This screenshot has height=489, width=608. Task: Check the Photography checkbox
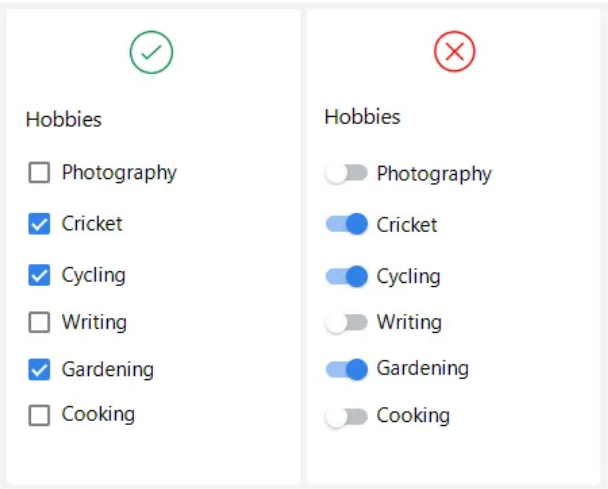pyautogui.click(x=39, y=172)
